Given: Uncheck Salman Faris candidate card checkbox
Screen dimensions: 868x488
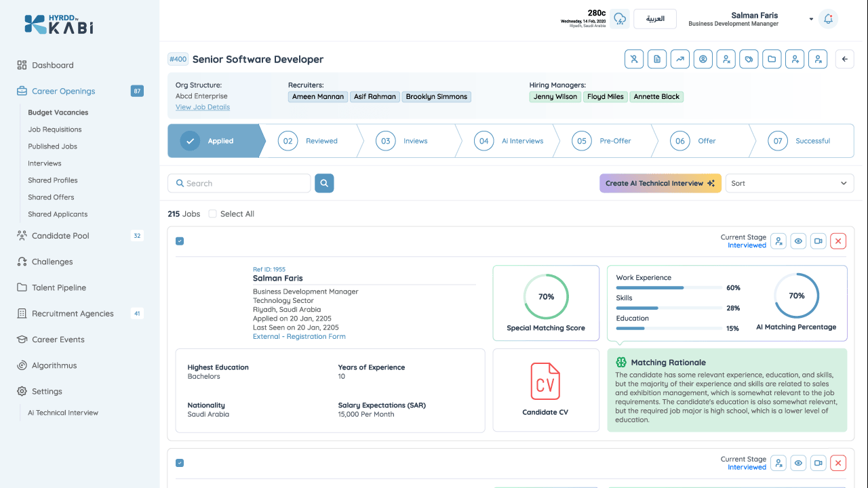Looking at the screenshot, I should pyautogui.click(x=180, y=241).
